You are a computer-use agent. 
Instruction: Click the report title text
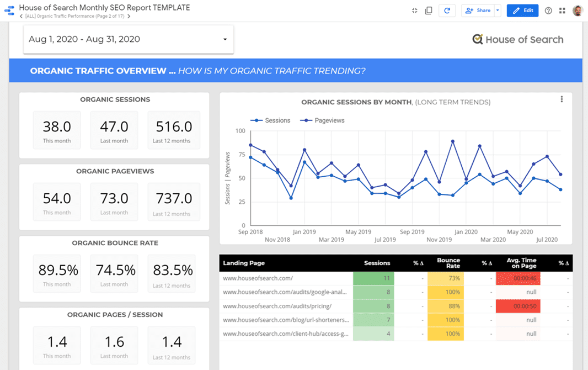point(105,8)
